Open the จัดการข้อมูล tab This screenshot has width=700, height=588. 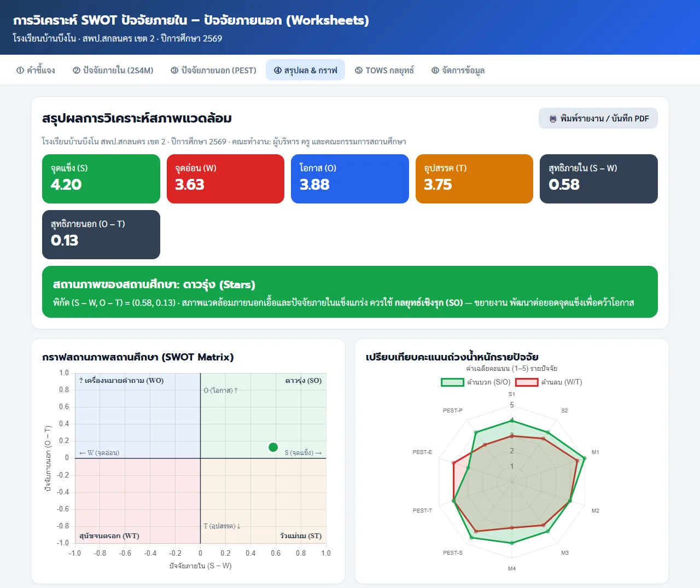tap(458, 70)
